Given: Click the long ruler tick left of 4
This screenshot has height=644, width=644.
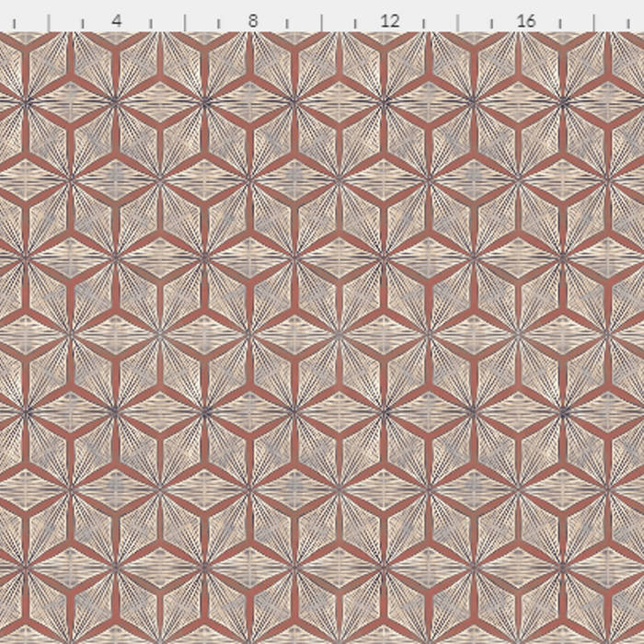Looking at the screenshot, I should 49,22.
